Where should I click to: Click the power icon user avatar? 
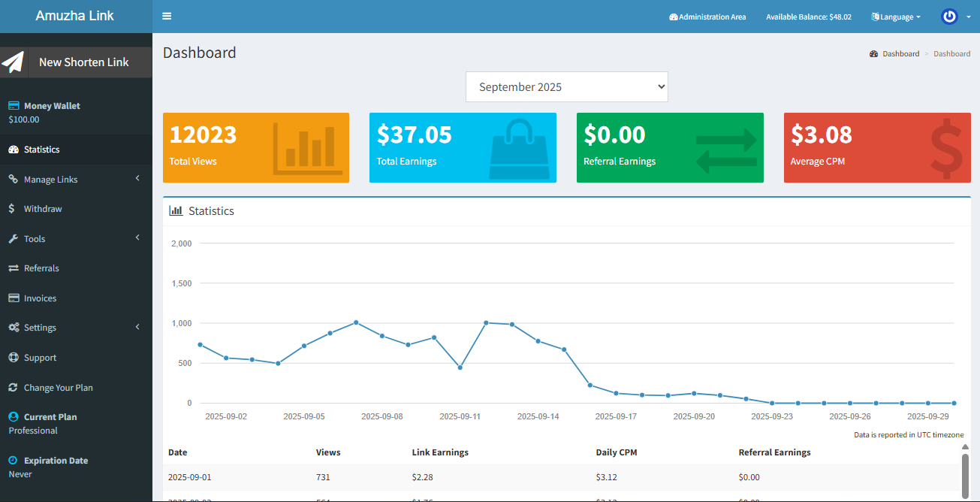coord(949,17)
